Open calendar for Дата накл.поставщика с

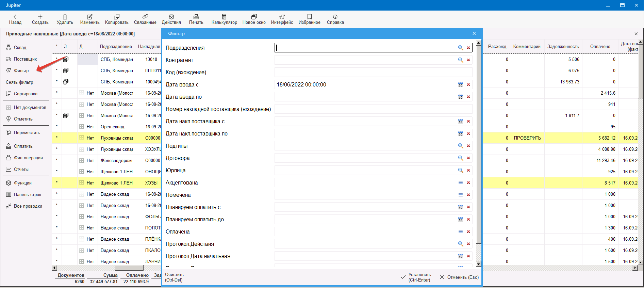(x=461, y=121)
